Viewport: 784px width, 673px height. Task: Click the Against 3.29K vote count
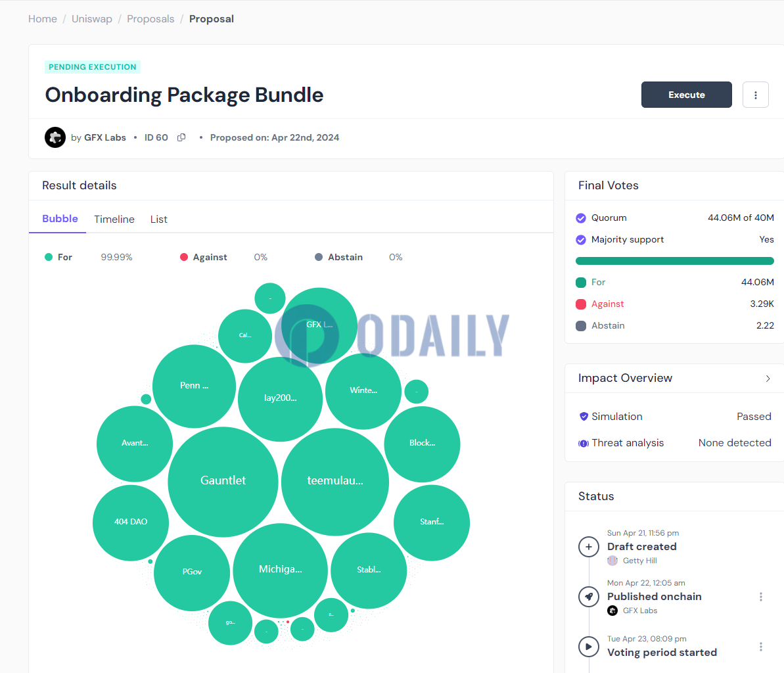[x=762, y=304]
